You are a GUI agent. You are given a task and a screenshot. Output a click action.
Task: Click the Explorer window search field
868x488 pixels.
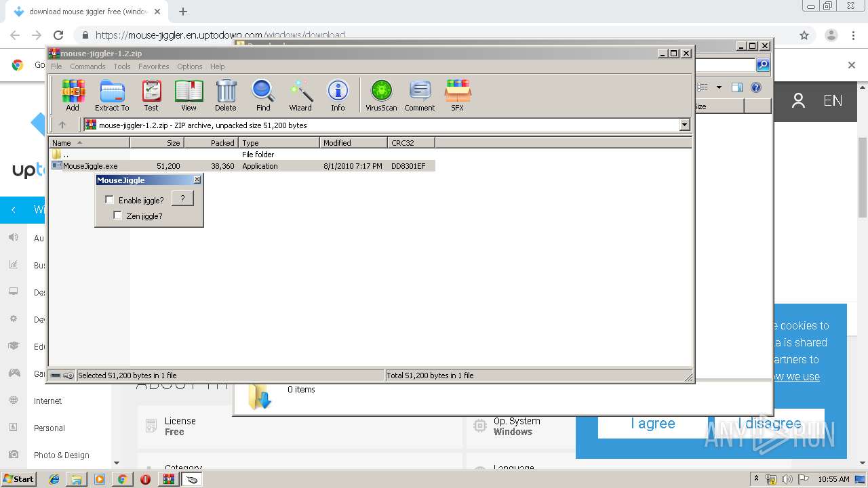pyautogui.click(x=726, y=65)
